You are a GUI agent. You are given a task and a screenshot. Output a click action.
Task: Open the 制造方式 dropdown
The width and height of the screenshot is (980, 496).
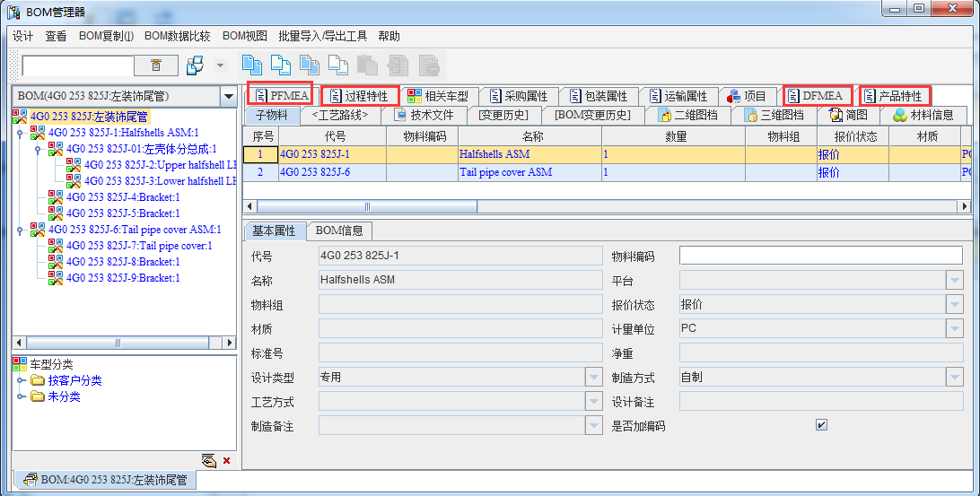954,378
